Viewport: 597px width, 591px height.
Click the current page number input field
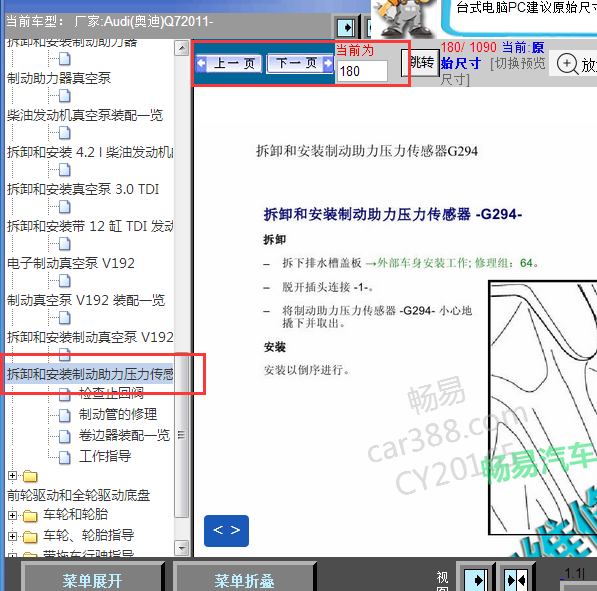[362, 71]
